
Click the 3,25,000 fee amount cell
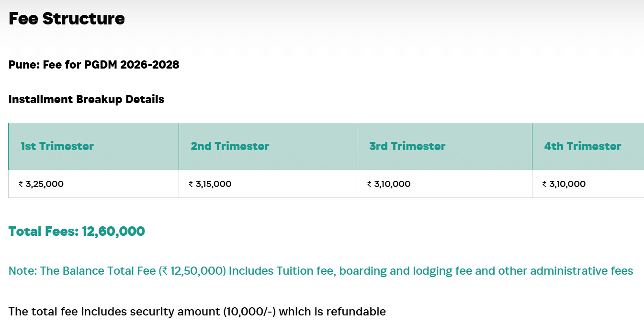tap(44, 184)
